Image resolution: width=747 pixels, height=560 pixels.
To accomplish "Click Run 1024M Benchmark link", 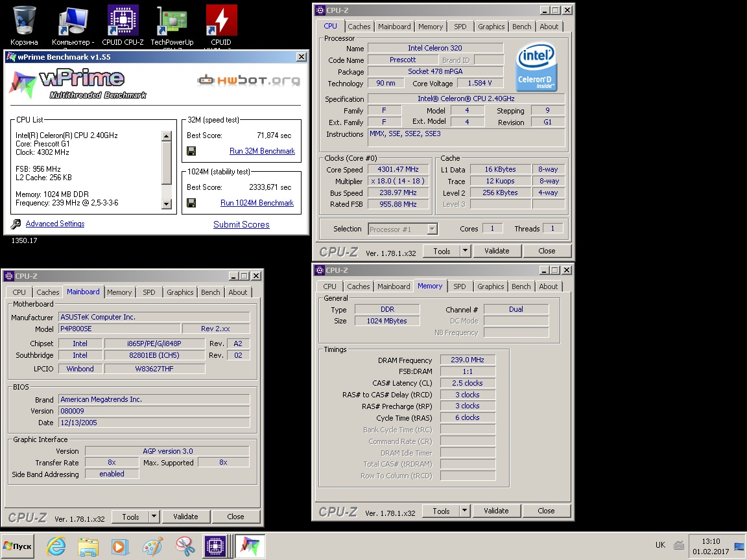I will coord(257,203).
